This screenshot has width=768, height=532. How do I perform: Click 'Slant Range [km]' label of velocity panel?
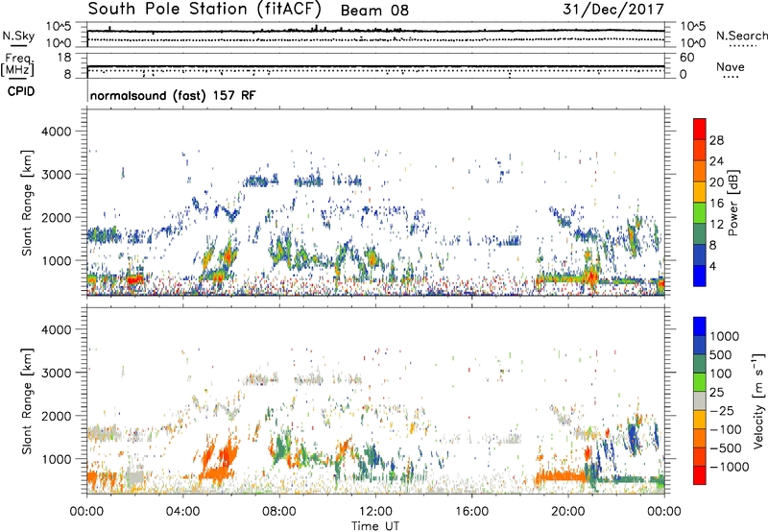coord(27,400)
